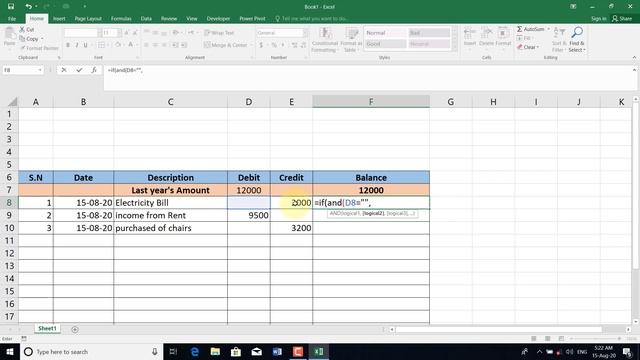The image size is (640, 360).
Task: Click the Sort & Filter icon
Action: (559, 32)
